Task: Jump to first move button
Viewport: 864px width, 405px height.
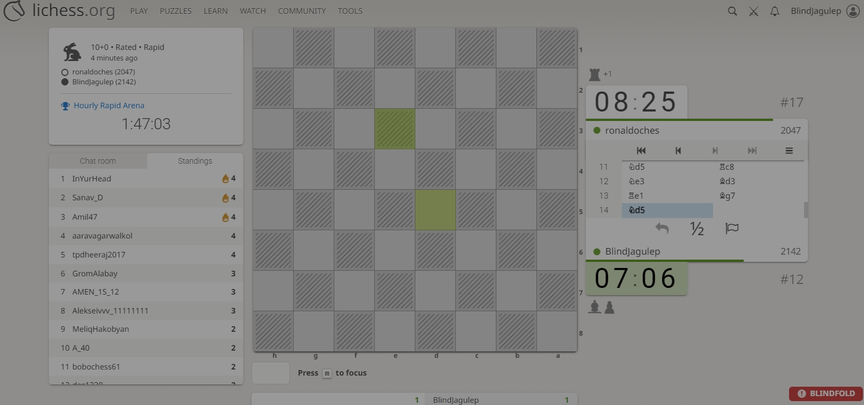Action: click(x=641, y=151)
